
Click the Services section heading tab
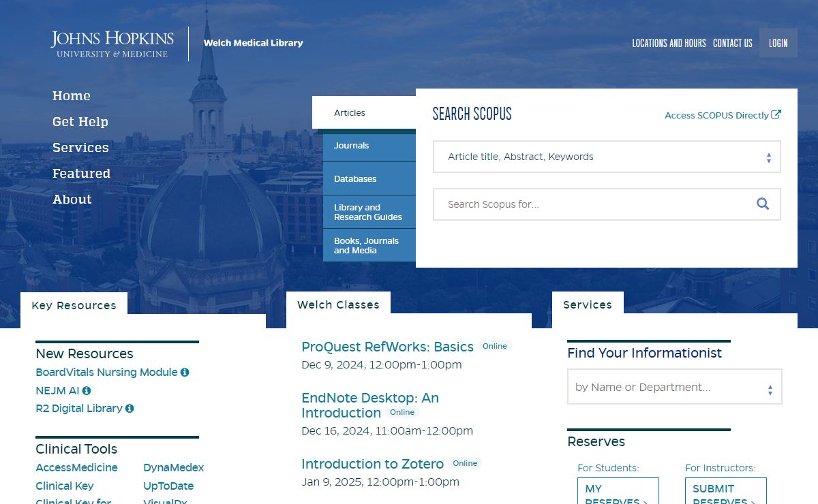[588, 305]
